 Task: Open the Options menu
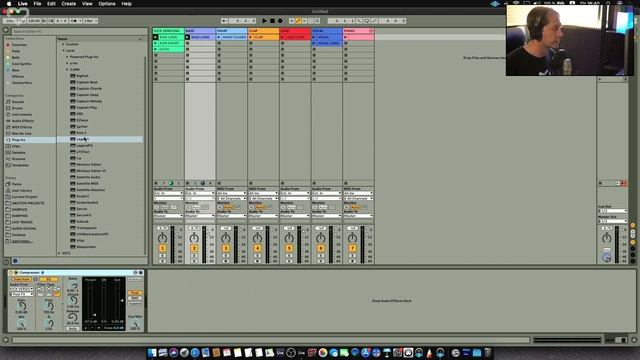(107, 4)
